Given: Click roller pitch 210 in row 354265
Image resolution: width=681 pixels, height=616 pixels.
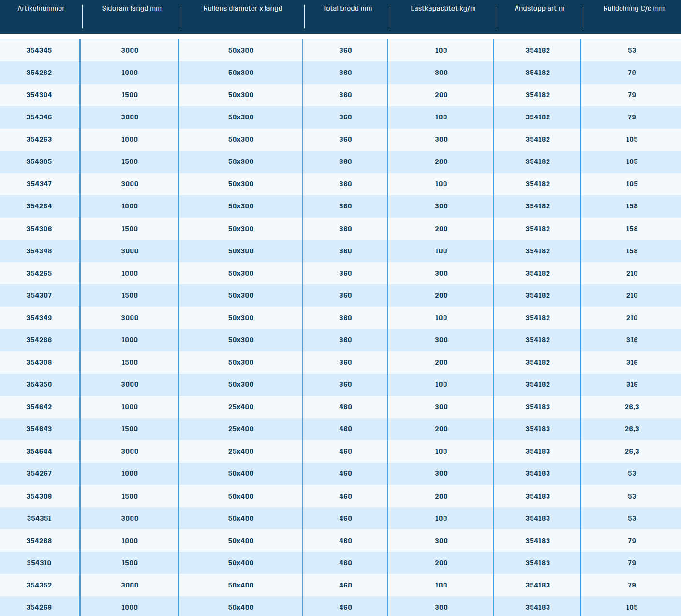Looking at the screenshot, I should [632, 273].
